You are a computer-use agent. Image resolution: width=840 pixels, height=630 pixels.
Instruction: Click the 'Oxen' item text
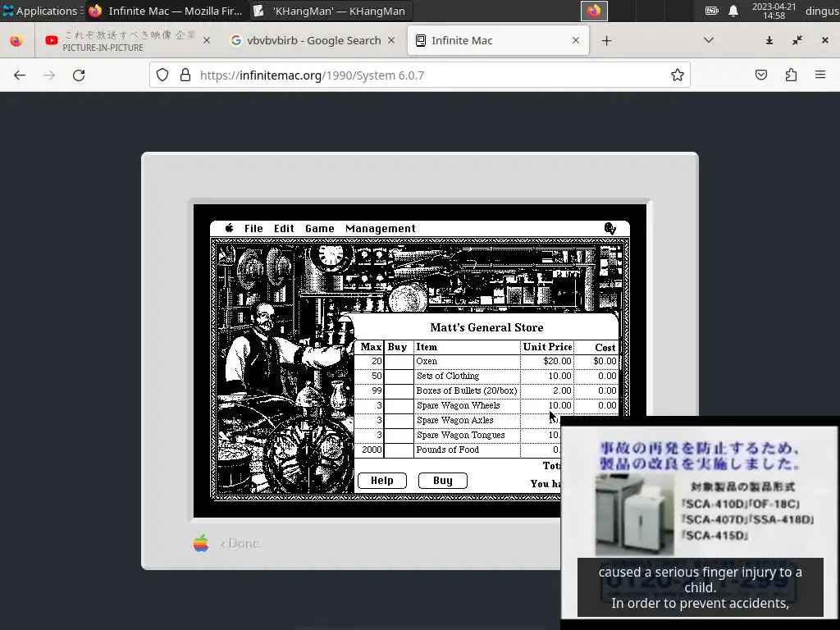tap(427, 361)
